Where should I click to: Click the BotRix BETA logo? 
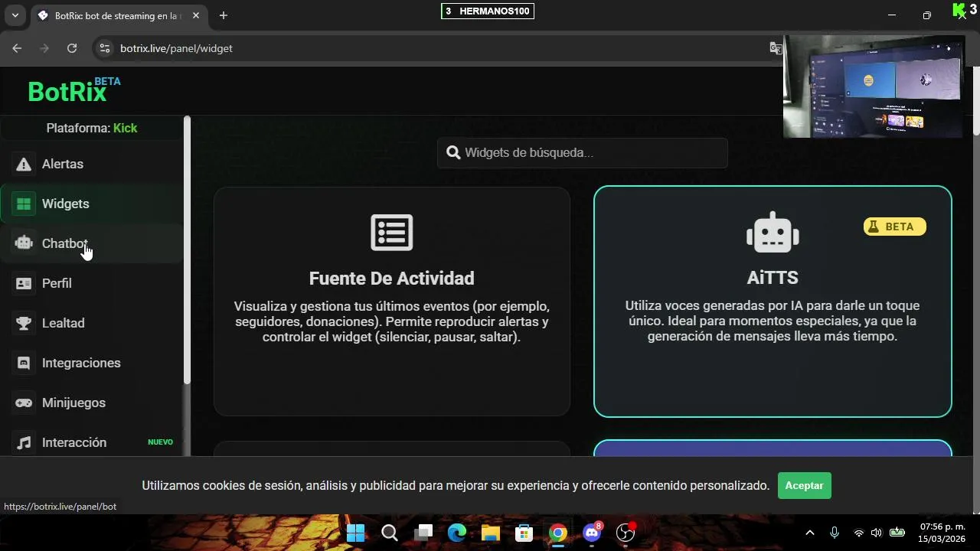point(74,90)
